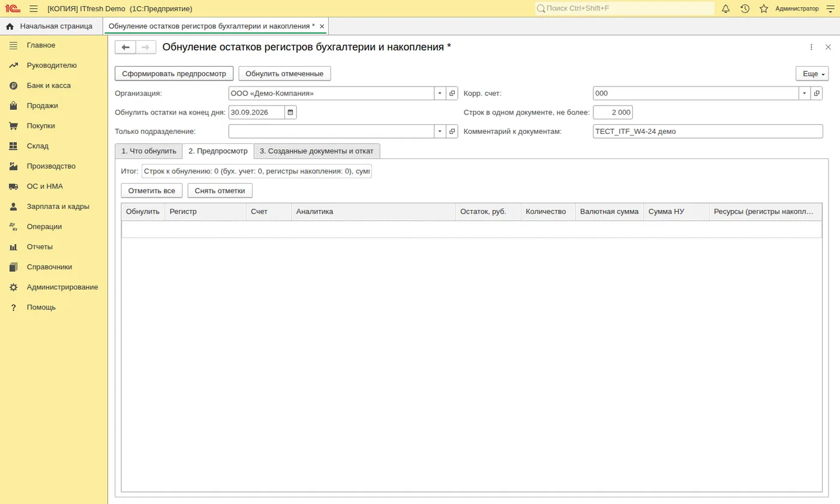Click the Поиск search field

pyautogui.click(x=625, y=8)
